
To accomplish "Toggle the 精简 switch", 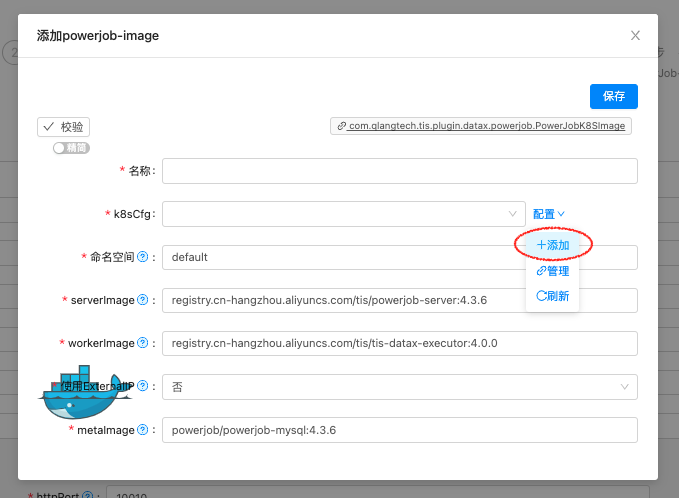I will coord(71,148).
